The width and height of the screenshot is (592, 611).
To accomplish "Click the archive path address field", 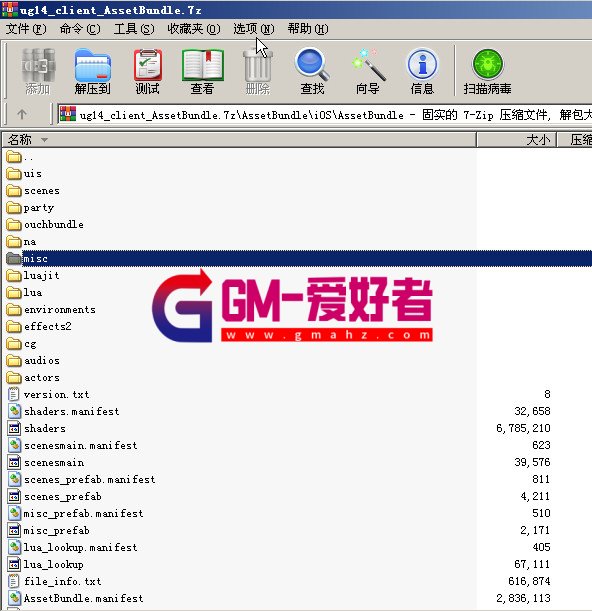I will click(x=325, y=115).
